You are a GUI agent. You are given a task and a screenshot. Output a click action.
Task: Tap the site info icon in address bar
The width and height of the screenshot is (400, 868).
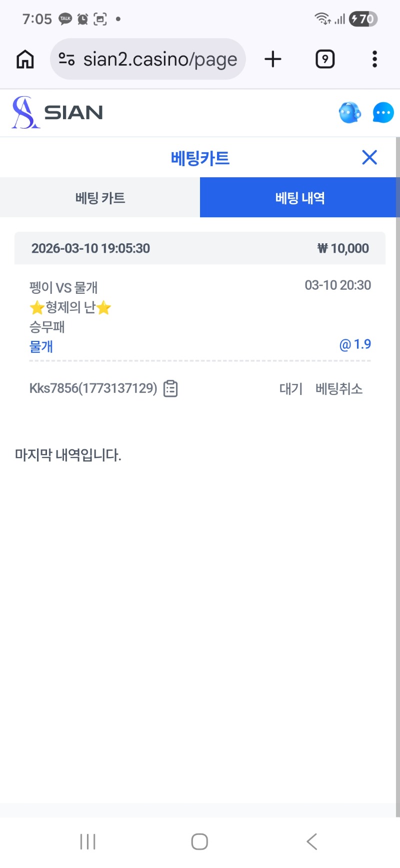coord(66,60)
